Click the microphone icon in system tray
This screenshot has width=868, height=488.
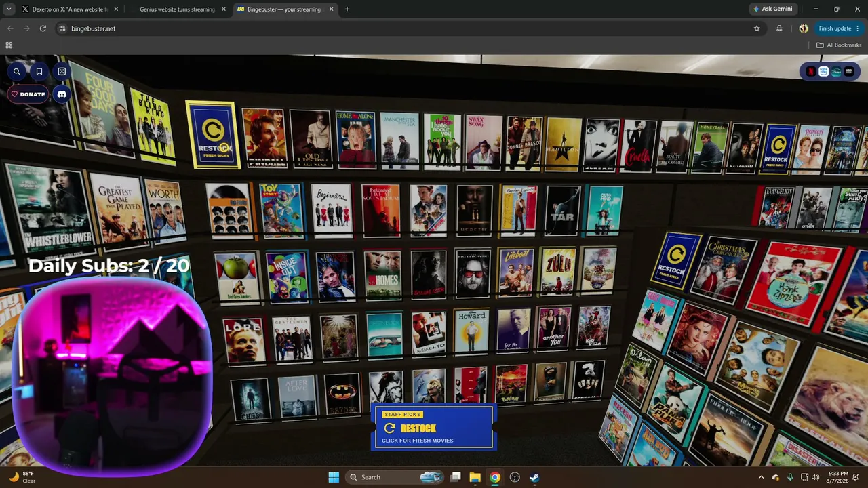coord(790,477)
